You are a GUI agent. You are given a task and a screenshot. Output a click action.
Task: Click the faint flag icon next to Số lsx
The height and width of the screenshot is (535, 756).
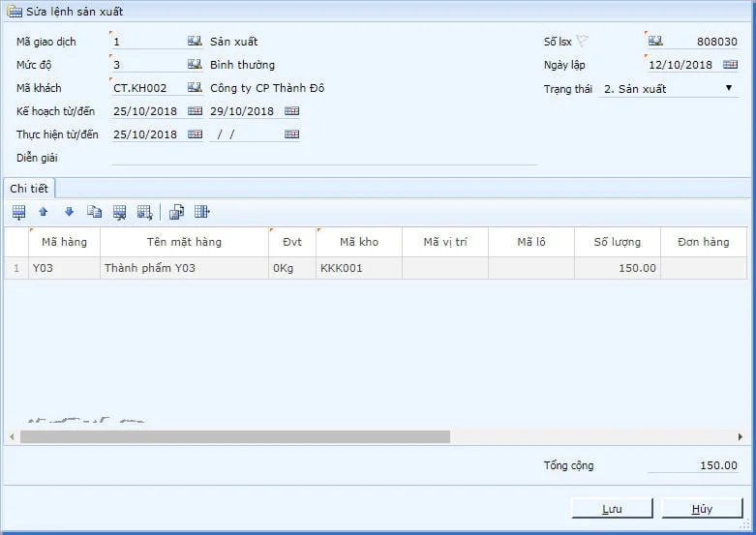click(583, 41)
